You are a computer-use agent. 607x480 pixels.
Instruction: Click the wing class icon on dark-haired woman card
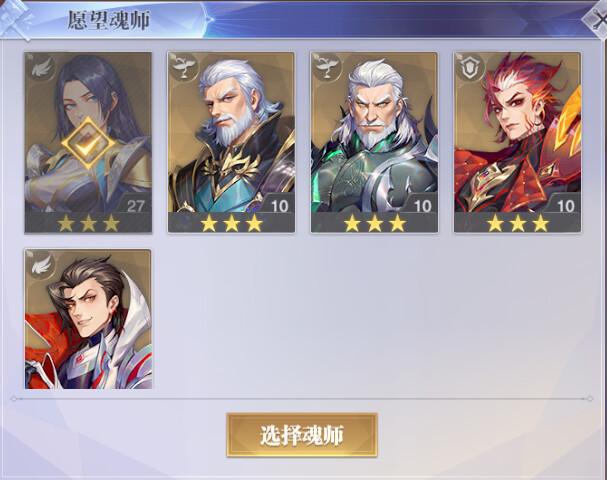(41, 68)
